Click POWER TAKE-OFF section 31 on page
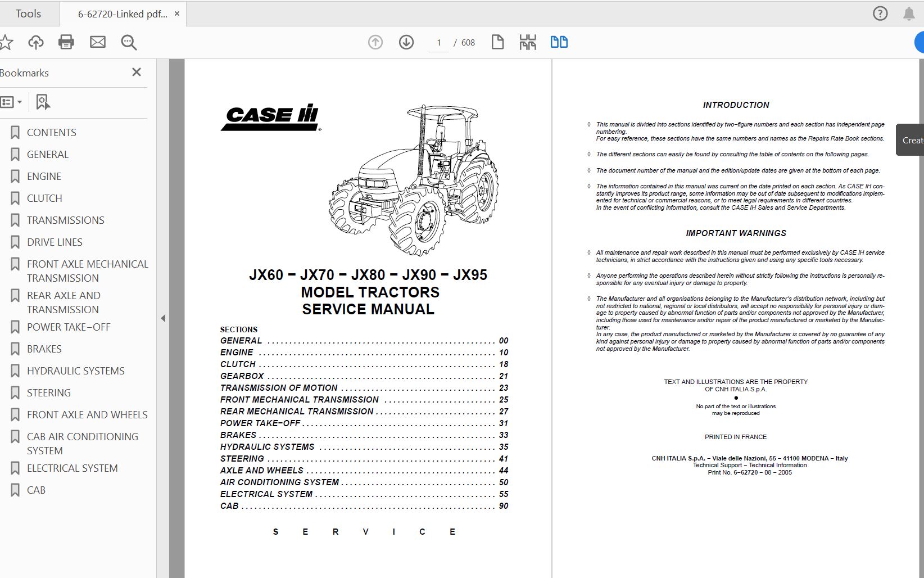The image size is (924, 578). tap(364, 423)
